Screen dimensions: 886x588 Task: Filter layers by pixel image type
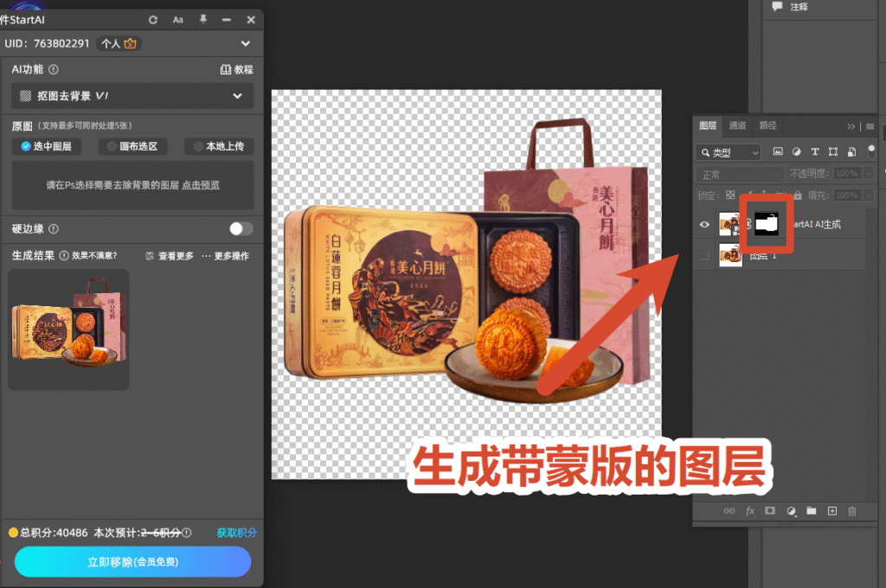778,151
